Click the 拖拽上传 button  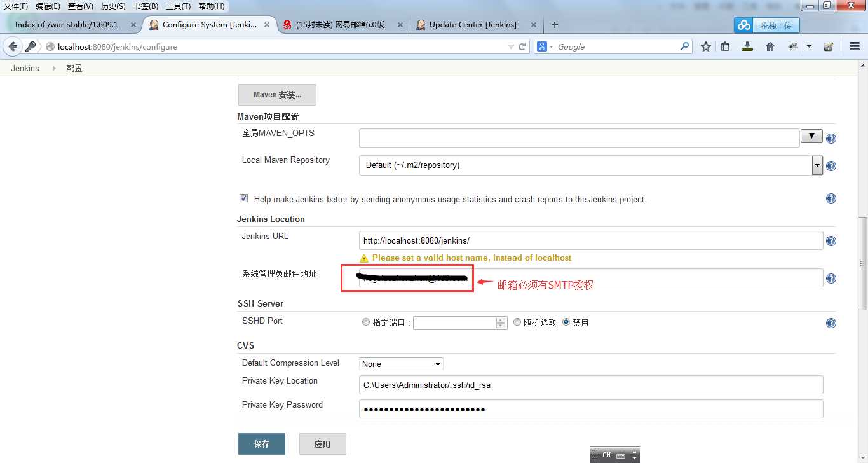click(776, 25)
